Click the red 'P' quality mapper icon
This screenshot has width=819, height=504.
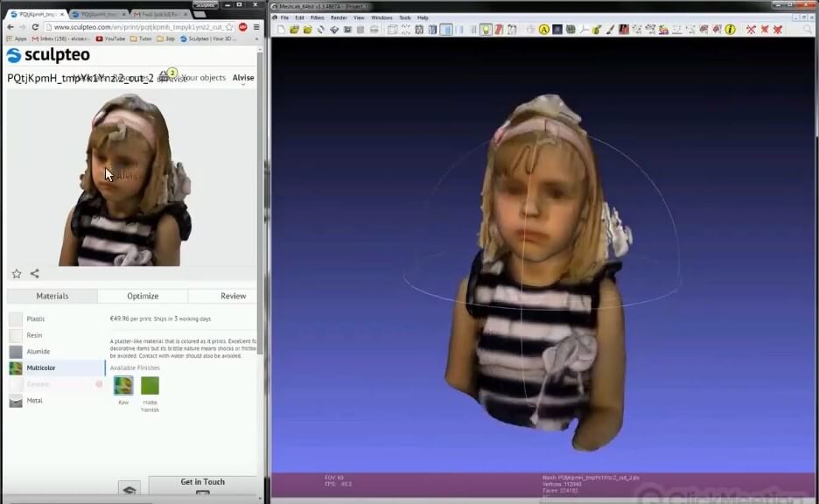624,30
